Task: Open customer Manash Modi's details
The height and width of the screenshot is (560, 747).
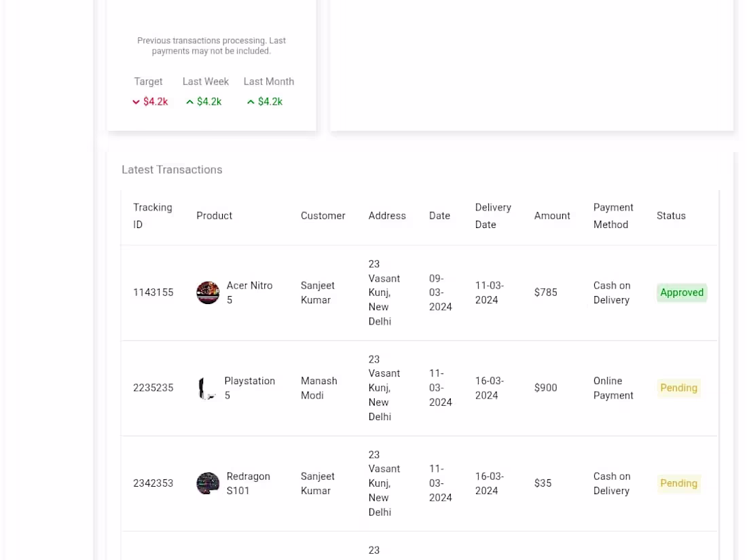Action: [318, 388]
